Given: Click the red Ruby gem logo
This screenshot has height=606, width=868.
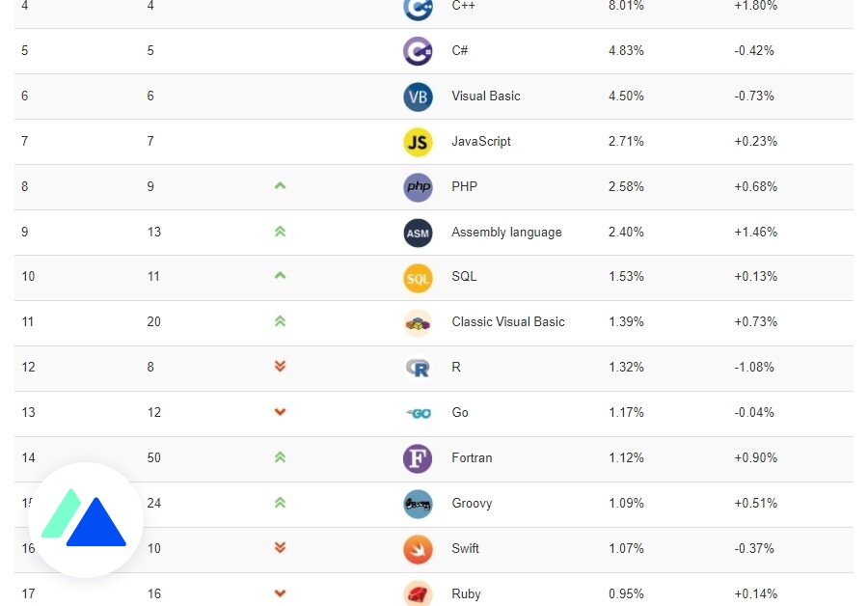Looking at the screenshot, I should (418, 593).
